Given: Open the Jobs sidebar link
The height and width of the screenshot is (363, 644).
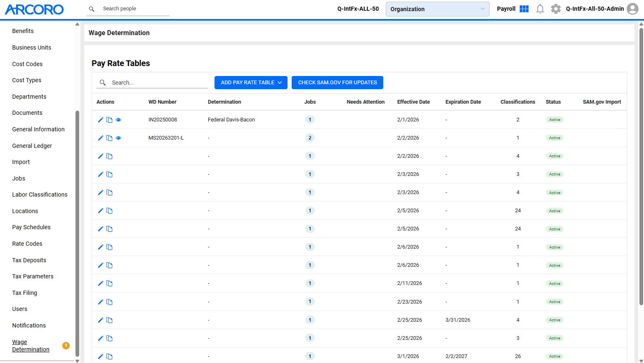Looking at the screenshot, I should click(x=19, y=178).
